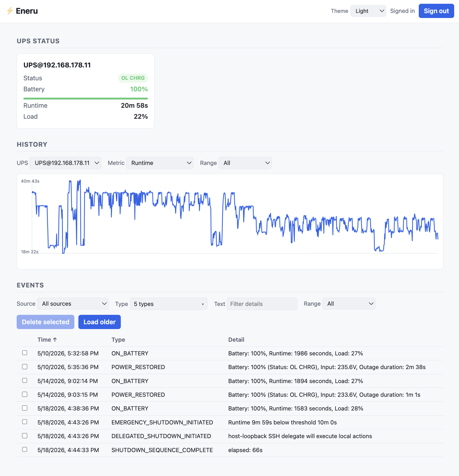Click the 'host-loopback SSH delegate' detail text
The image size is (459, 476).
click(300, 436)
